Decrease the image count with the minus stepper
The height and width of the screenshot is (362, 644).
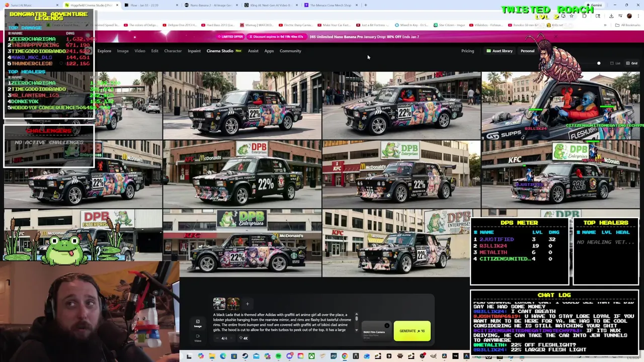[217, 338]
